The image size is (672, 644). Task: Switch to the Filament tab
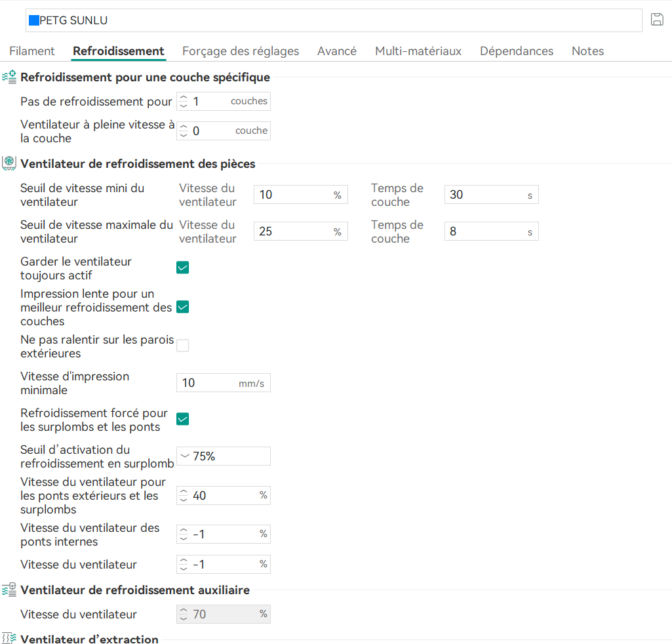point(31,51)
